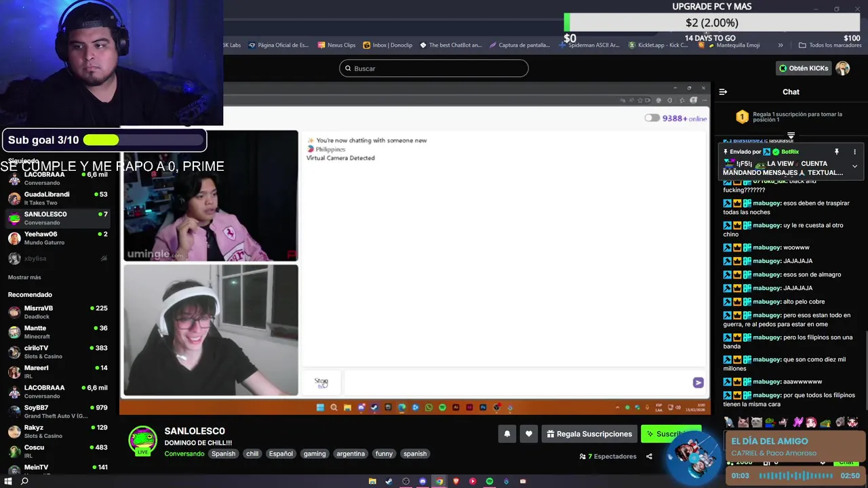Open Spotify from the taskbar
868x488 pixels.
point(489,481)
